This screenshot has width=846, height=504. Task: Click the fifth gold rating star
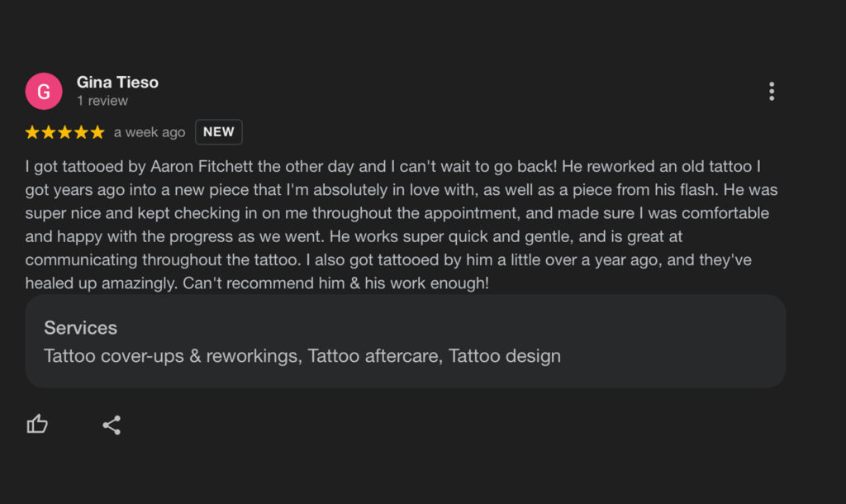[x=97, y=132]
